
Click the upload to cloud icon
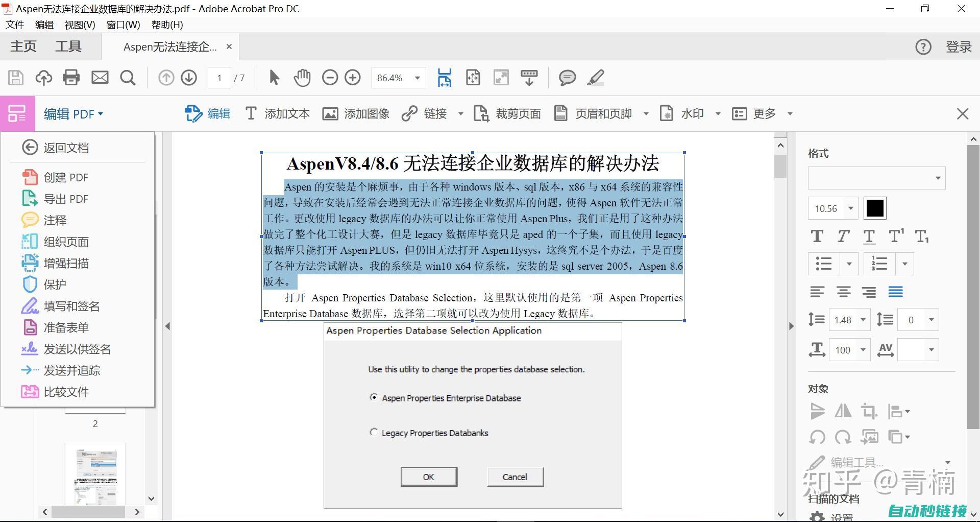(43, 78)
